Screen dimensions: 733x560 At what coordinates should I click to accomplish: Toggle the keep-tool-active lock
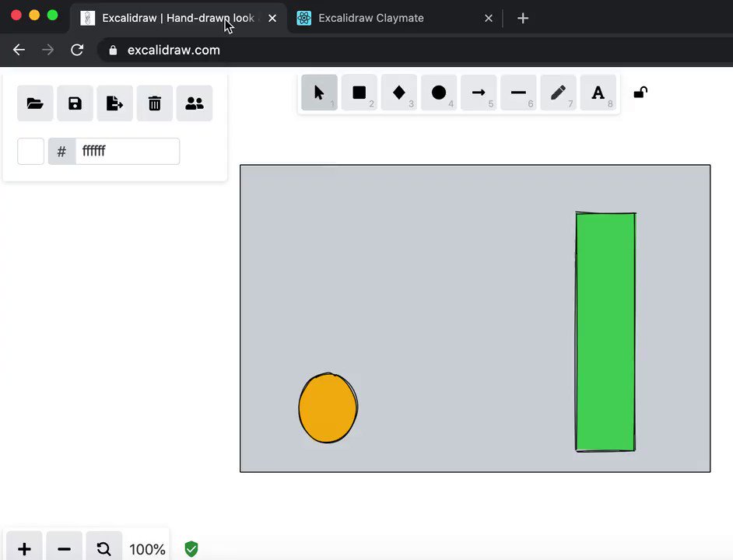pos(640,93)
